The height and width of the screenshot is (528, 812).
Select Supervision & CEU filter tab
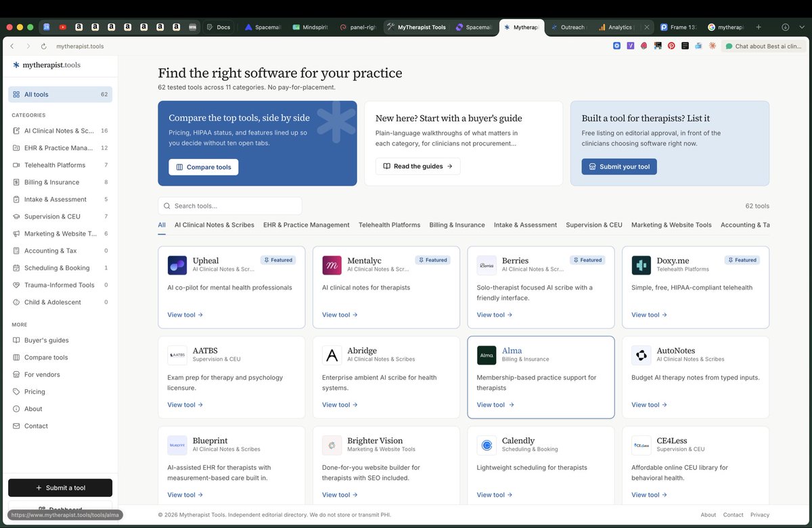pos(594,225)
